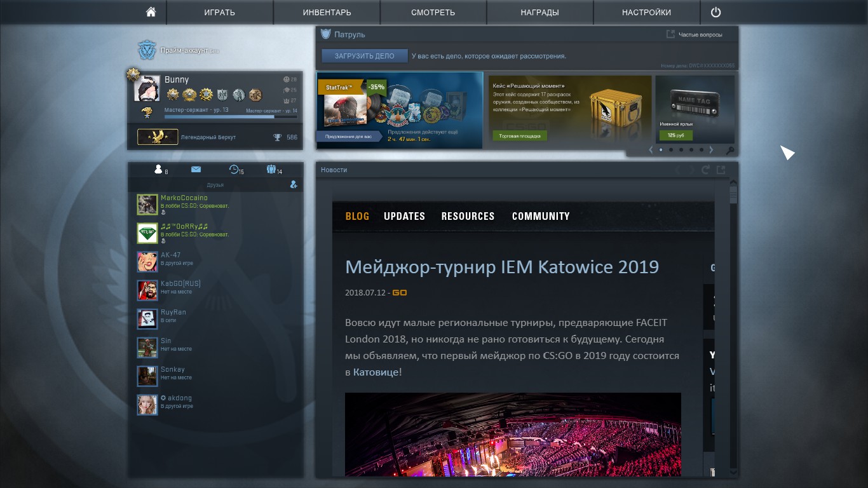Click the Prime account shield icon

147,50
